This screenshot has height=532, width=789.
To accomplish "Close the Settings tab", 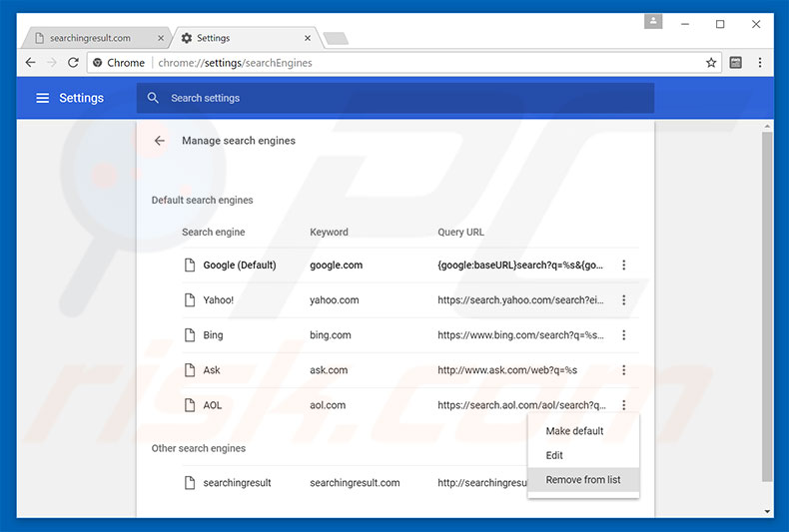I will point(308,38).
